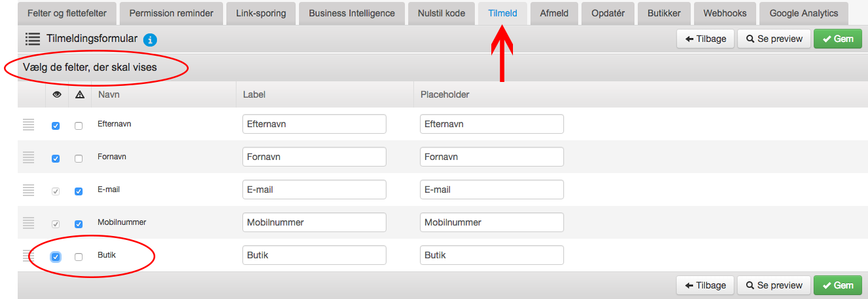Click the drag handle for Mobilnummer row

pos(28,223)
